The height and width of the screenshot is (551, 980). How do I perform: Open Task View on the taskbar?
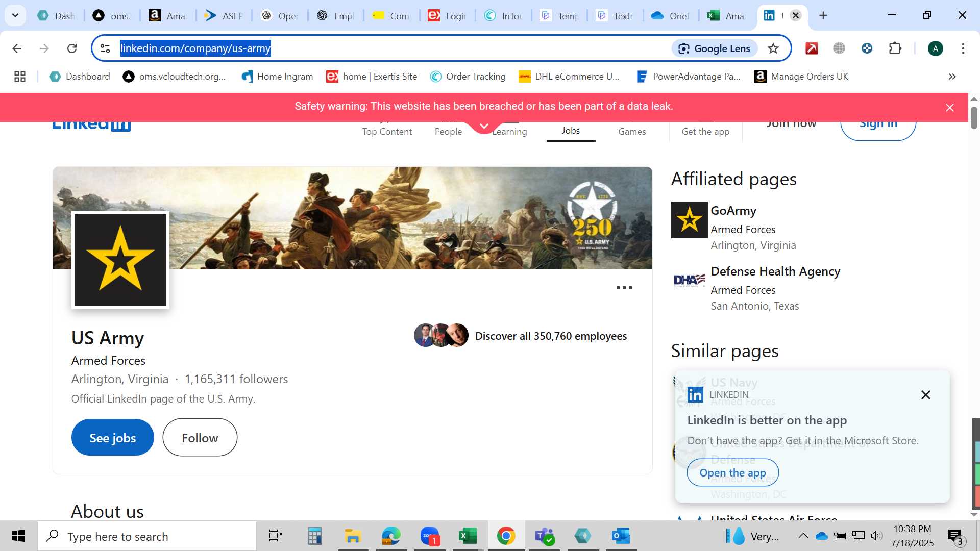click(x=275, y=536)
